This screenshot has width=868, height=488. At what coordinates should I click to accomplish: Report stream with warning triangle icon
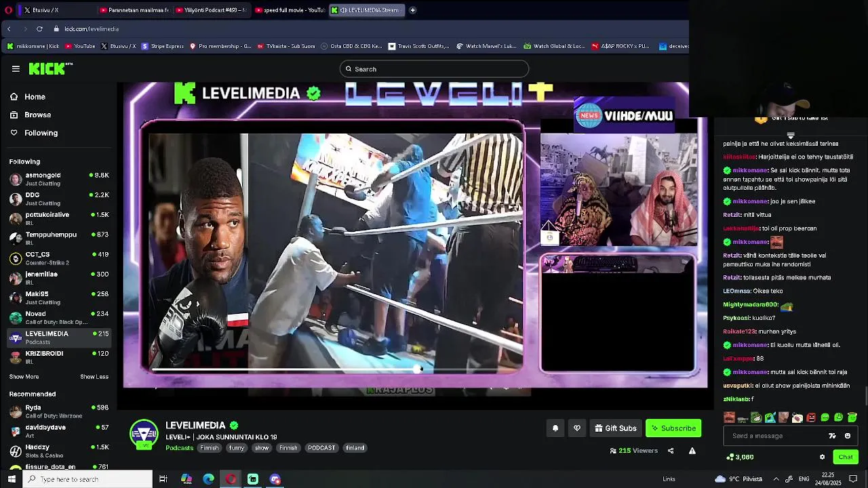[x=692, y=451]
